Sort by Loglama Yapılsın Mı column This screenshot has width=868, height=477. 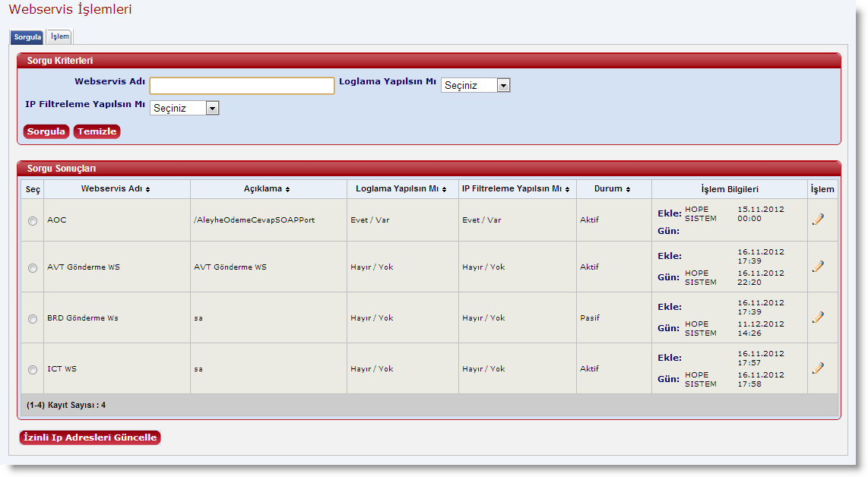point(444,189)
